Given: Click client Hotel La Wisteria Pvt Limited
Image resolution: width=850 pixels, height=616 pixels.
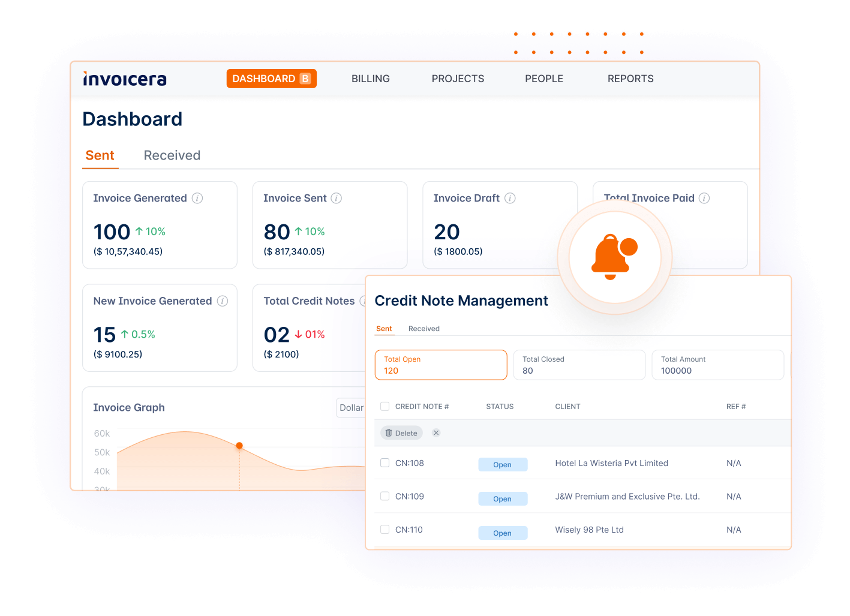Looking at the screenshot, I should coord(611,463).
